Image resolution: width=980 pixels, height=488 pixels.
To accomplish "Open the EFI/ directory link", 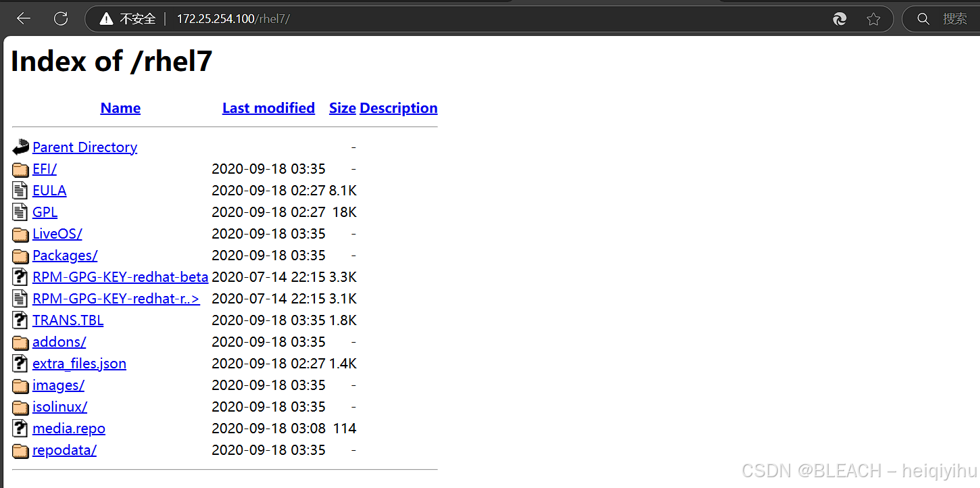I will (x=45, y=169).
